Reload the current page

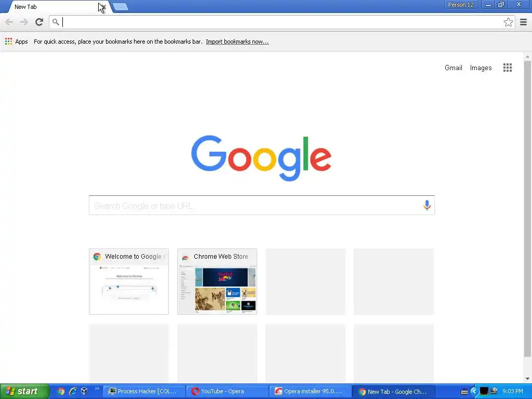(x=39, y=22)
